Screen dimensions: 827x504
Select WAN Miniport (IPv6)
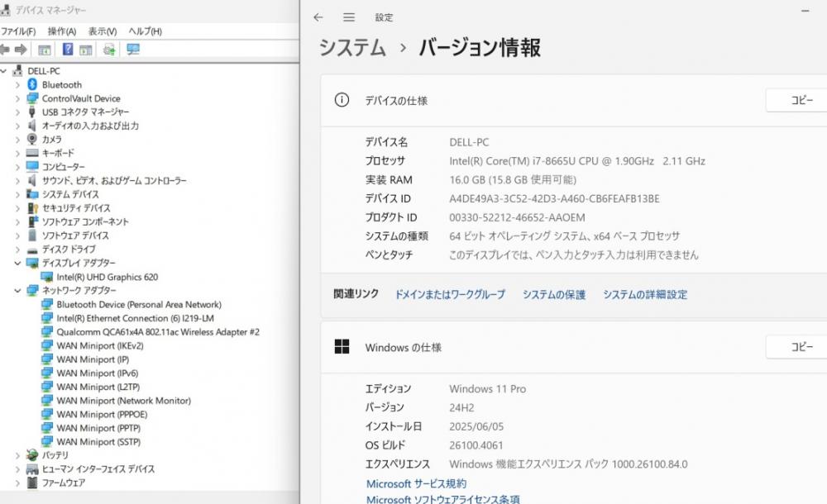point(98,373)
